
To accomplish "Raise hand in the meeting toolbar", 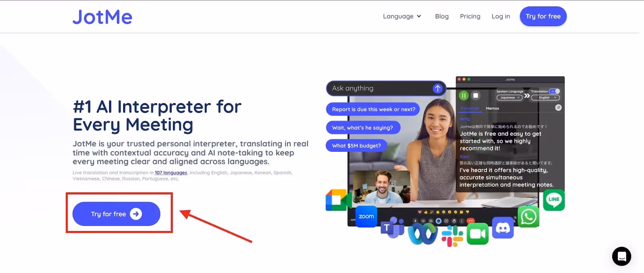I will tap(454, 221).
